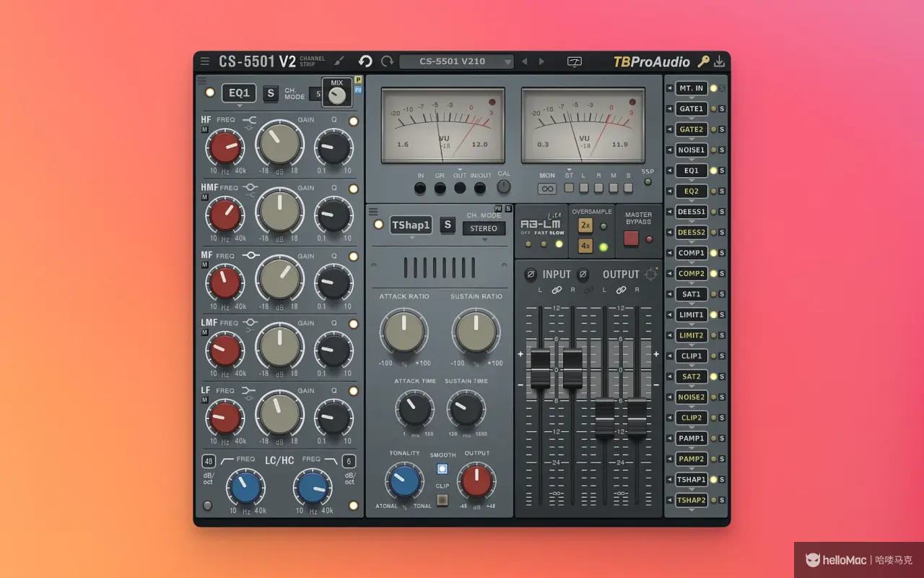The width and height of the screenshot is (924, 578).
Task: Click the IN meter source button
Action: pos(420,189)
